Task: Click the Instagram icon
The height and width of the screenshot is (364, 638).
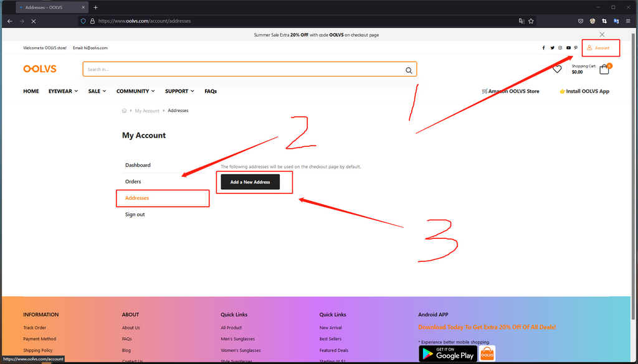Action: click(559, 47)
